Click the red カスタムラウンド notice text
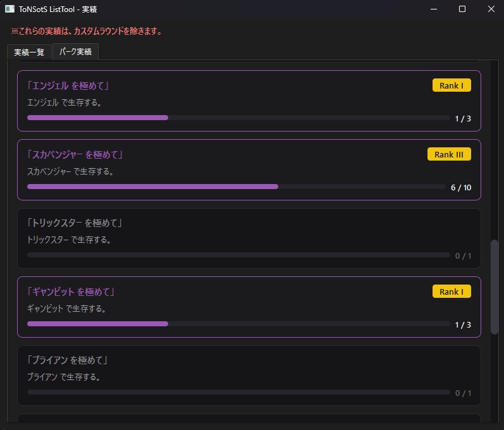 (x=87, y=31)
